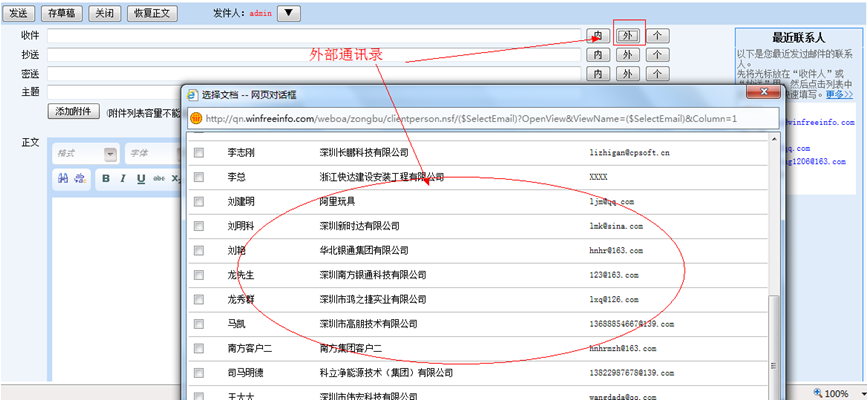
Task: Click company 深圳南方银通科技有限公司
Action: click(x=373, y=275)
